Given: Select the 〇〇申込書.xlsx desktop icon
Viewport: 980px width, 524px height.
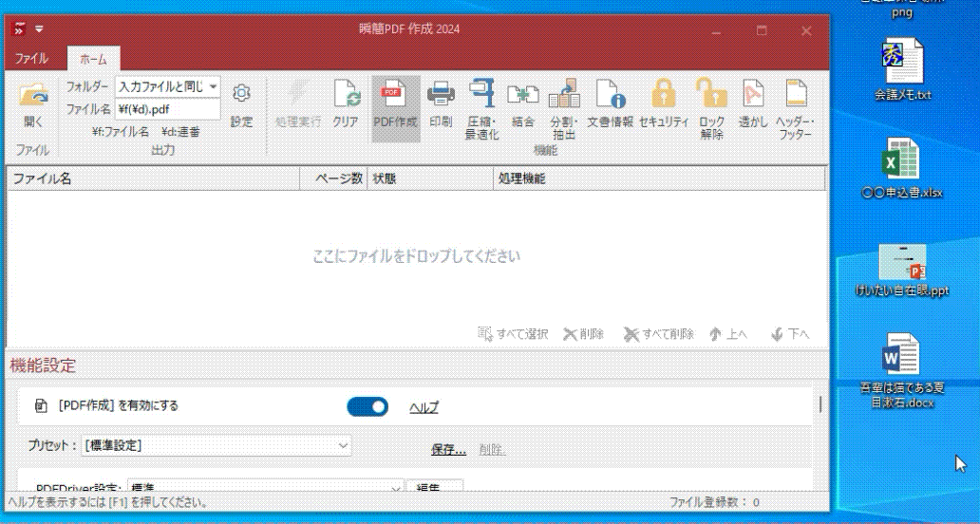Looking at the screenshot, I should (x=901, y=169).
